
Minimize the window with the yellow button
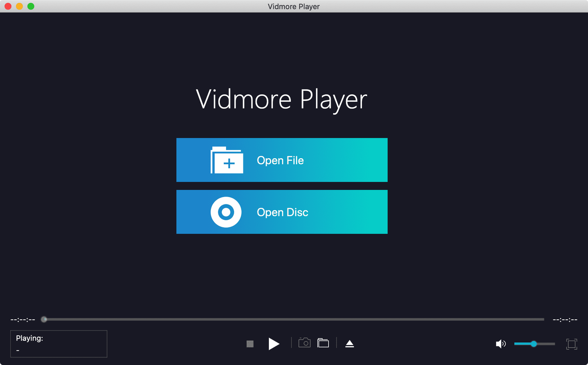click(19, 6)
